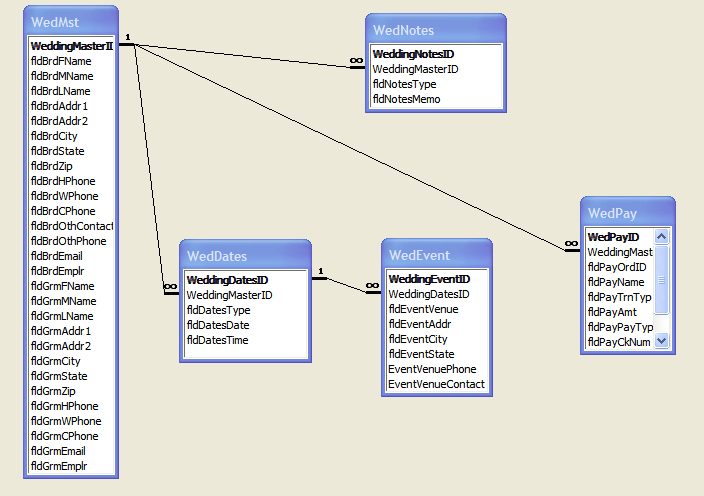This screenshot has width=704, height=496.
Task: Select the WedMst table title bar
Action: pyautogui.click(x=70, y=20)
